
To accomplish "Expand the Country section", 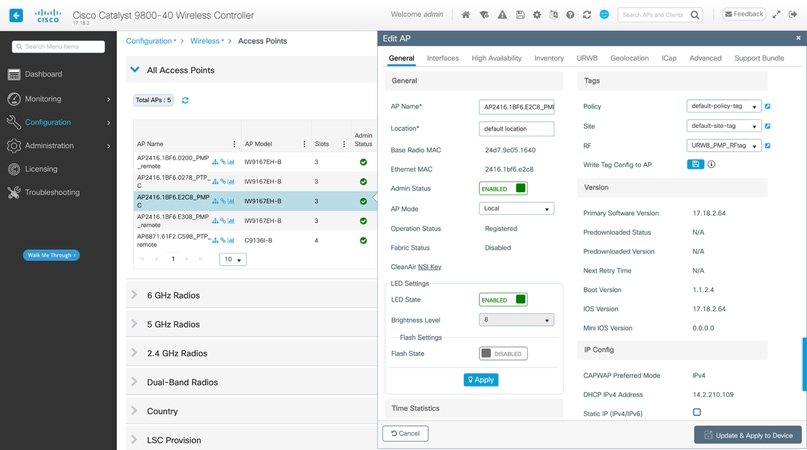I will point(134,411).
